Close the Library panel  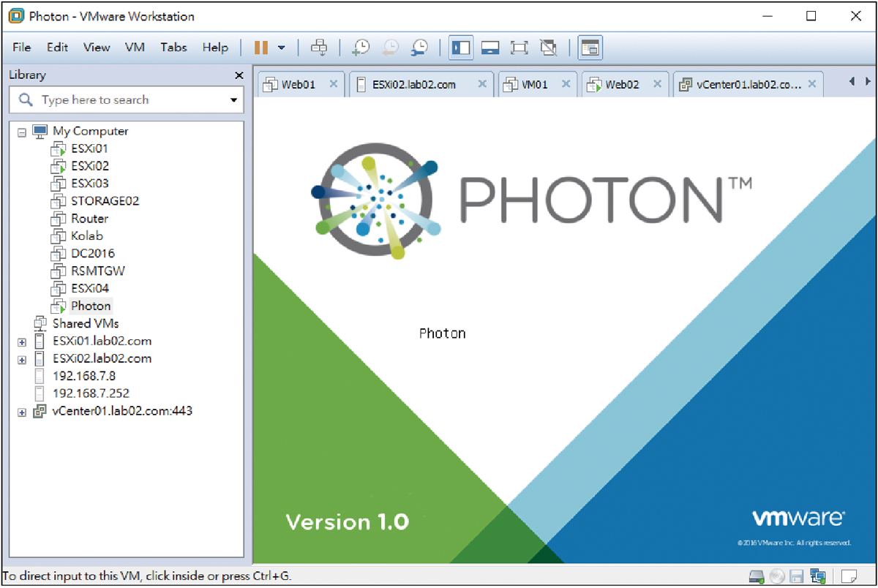239,75
